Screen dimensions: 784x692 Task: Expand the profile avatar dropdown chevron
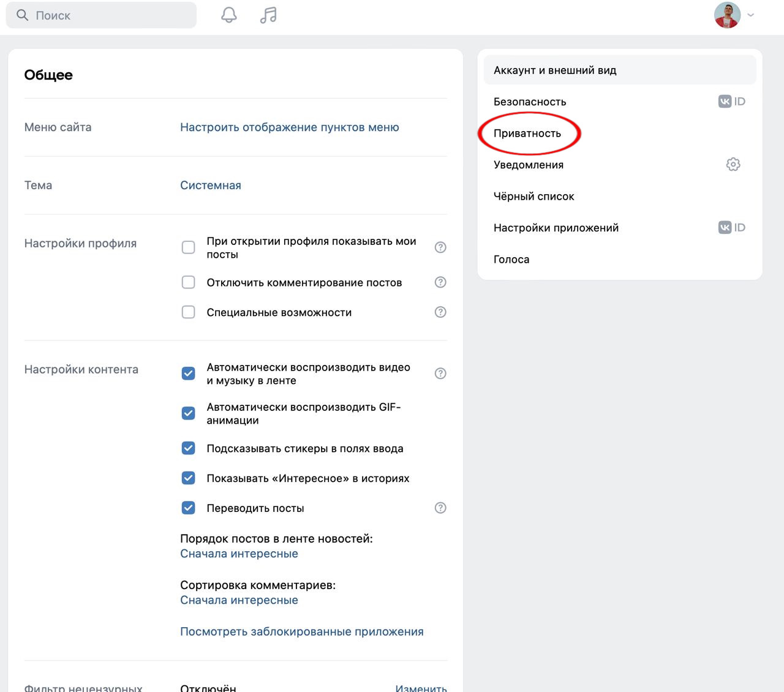tap(750, 15)
